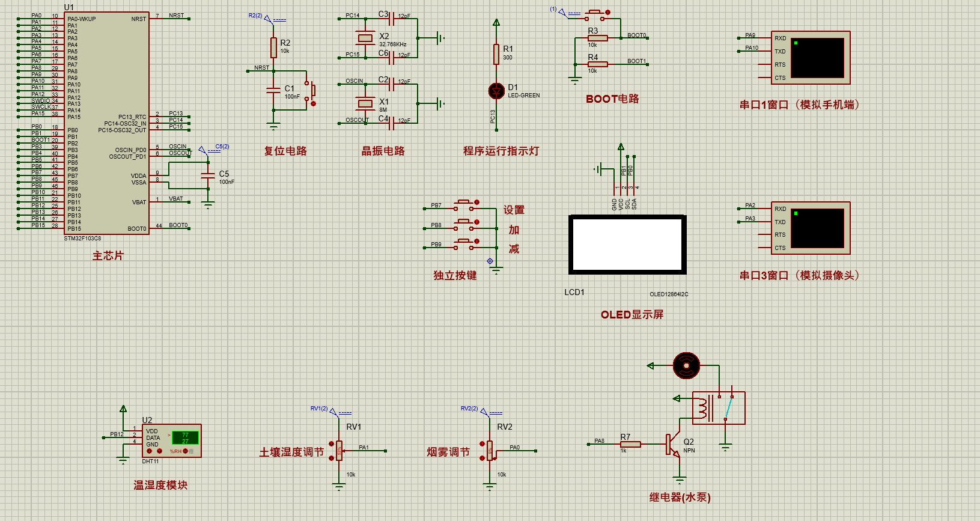Click the OLED12864I2C part name text
The height and width of the screenshot is (521, 980).
click(669, 294)
